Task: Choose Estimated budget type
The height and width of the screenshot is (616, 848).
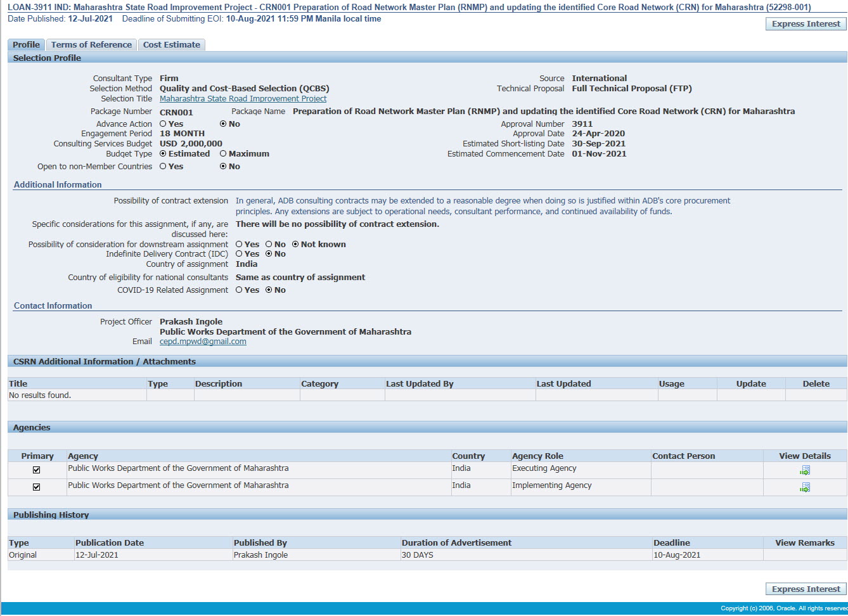Action: pos(163,154)
